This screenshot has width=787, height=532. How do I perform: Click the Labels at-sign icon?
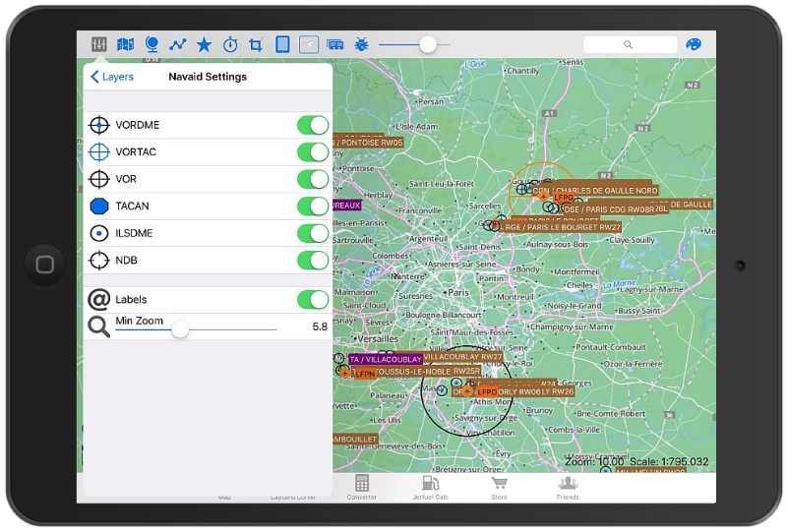click(99, 300)
